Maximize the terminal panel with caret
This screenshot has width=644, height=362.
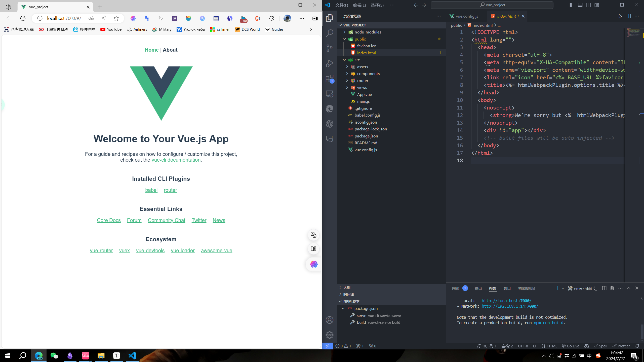[628, 288]
